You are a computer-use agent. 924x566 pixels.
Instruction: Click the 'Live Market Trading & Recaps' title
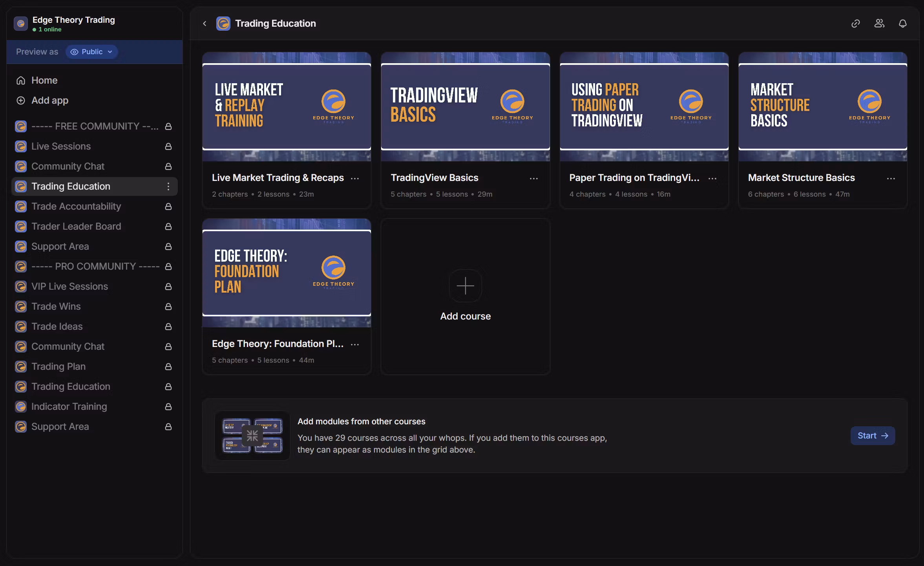278,178
